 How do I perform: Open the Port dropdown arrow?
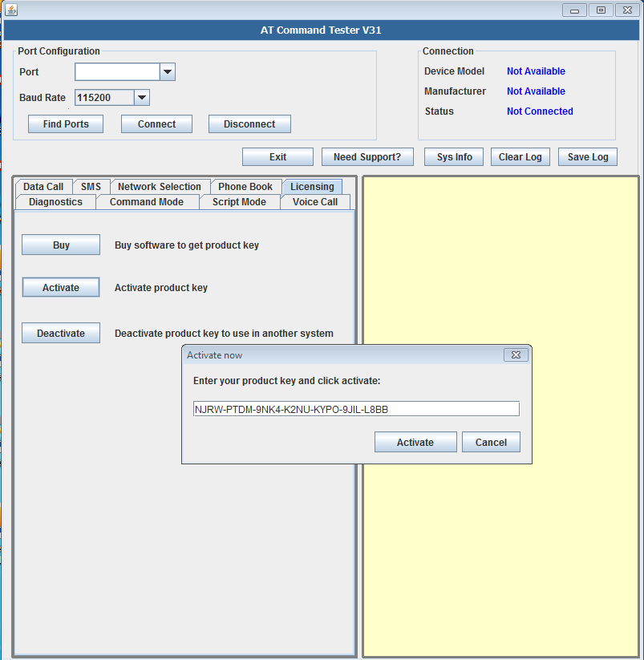168,71
